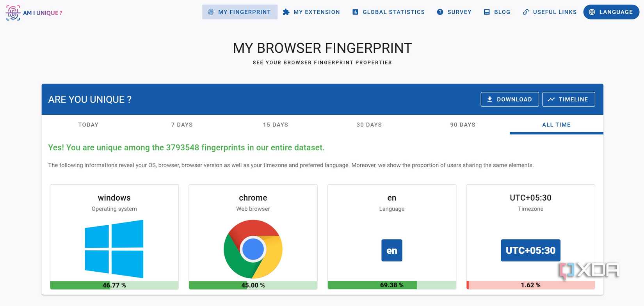Open My Extension menu item

[311, 12]
